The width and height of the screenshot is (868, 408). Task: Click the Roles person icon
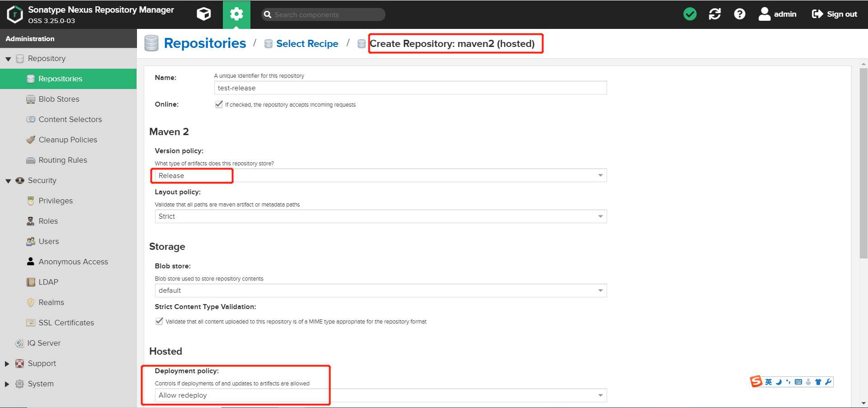pyautogui.click(x=30, y=221)
